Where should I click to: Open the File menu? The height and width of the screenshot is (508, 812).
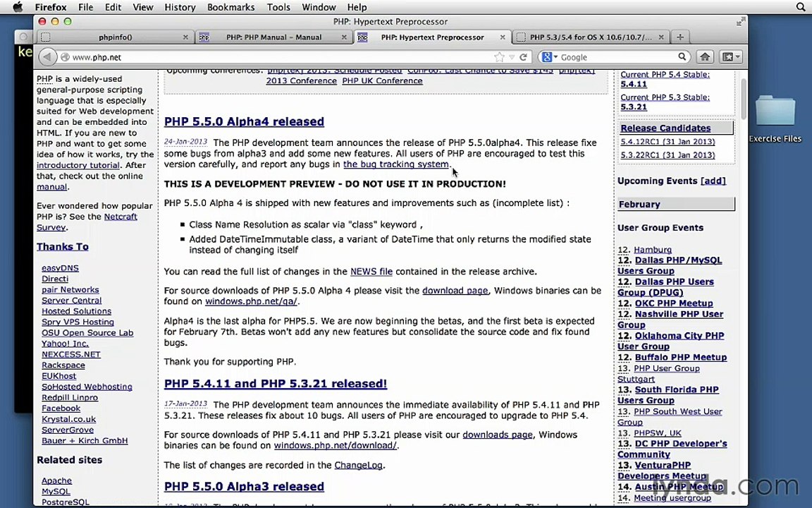coord(85,7)
